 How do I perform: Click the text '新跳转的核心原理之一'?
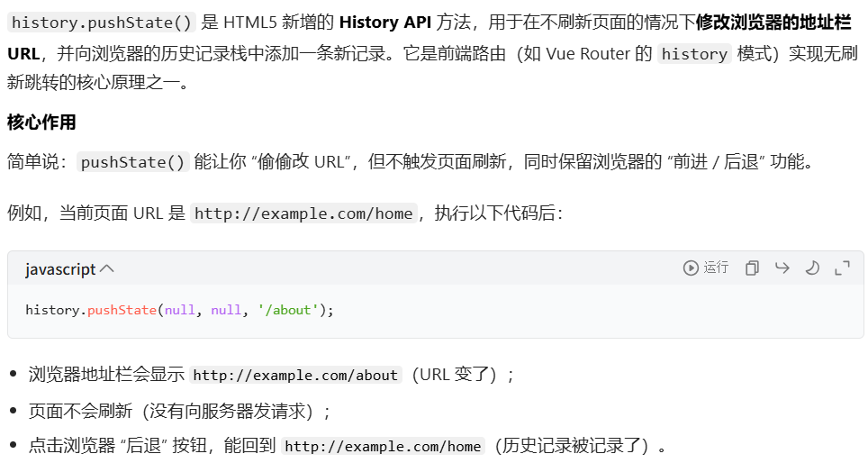pyautogui.click(x=93, y=83)
